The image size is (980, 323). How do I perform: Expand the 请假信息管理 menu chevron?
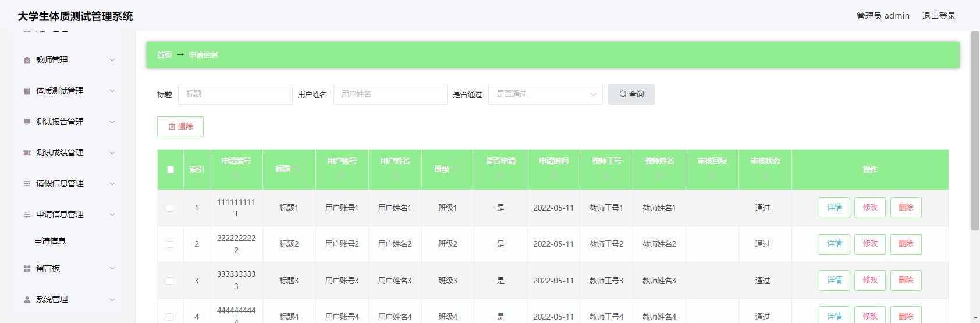112,183
